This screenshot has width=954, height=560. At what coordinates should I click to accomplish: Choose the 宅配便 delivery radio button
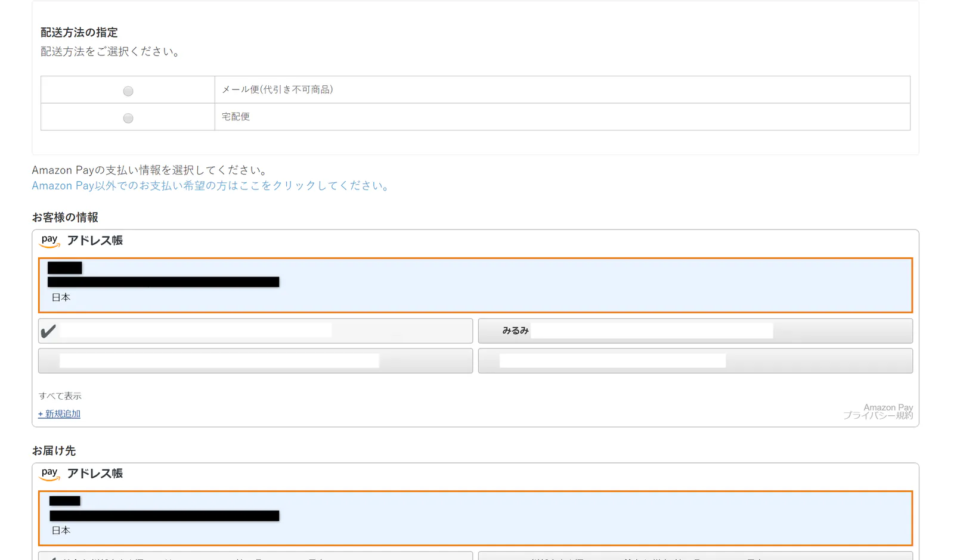click(128, 118)
